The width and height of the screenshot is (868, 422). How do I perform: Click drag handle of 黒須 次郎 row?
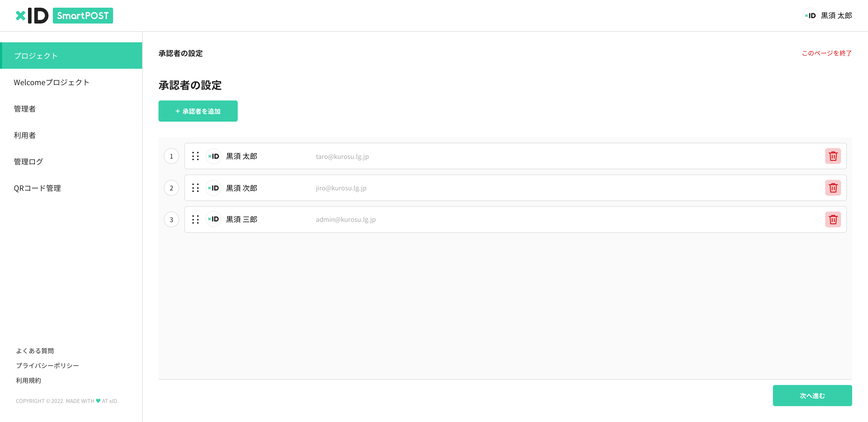click(195, 188)
